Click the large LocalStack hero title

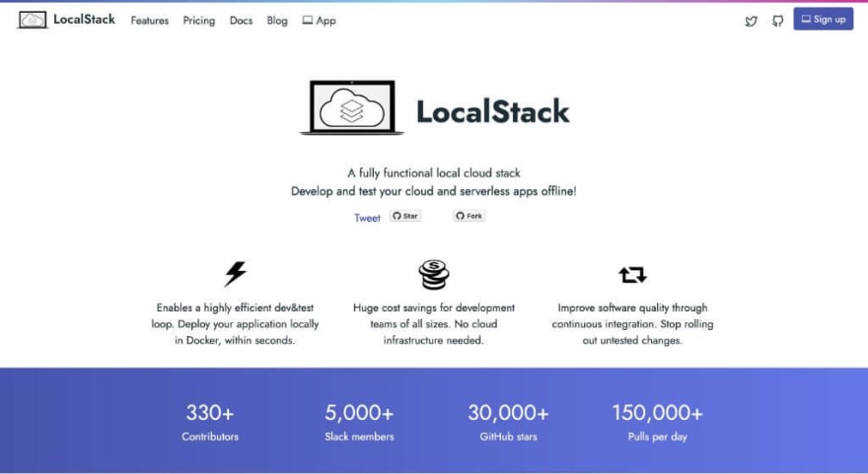(492, 111)
